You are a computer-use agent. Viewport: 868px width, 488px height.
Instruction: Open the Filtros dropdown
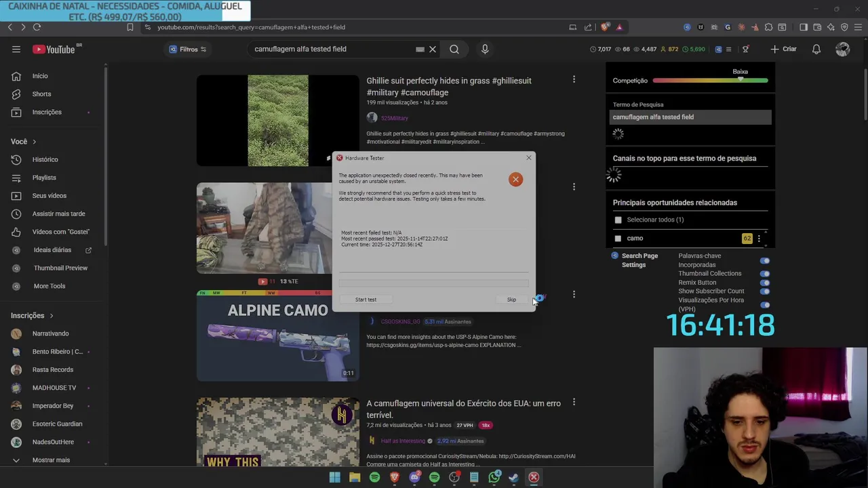(x=188, y=49)
